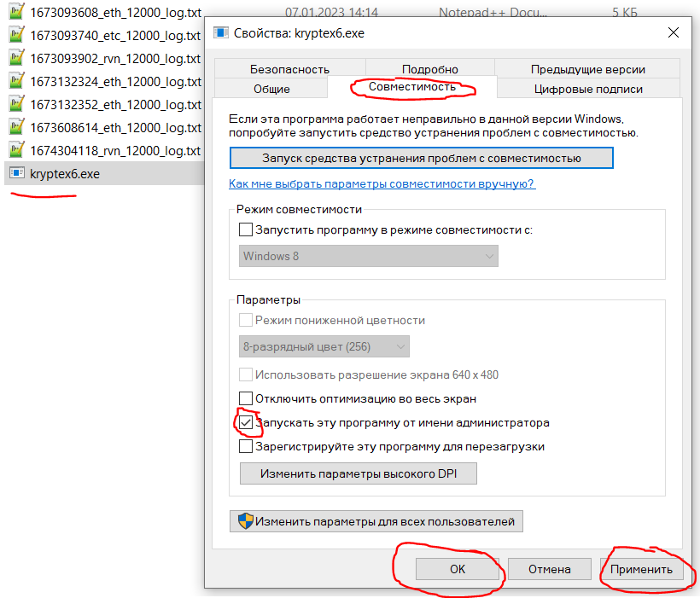Open the Цифровые подписи tab
The width and height of the screenshot is (700, 598).
click(x=587, y=89)
